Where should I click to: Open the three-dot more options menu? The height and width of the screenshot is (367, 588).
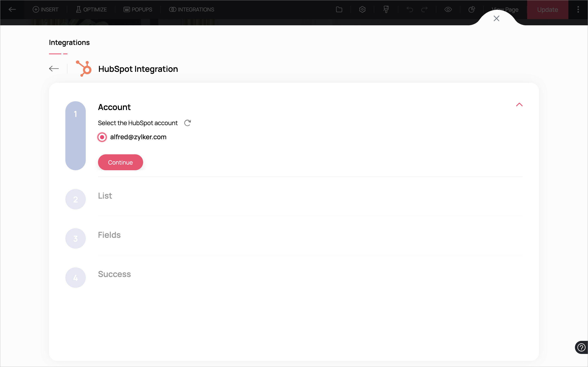tap(578, 9)
